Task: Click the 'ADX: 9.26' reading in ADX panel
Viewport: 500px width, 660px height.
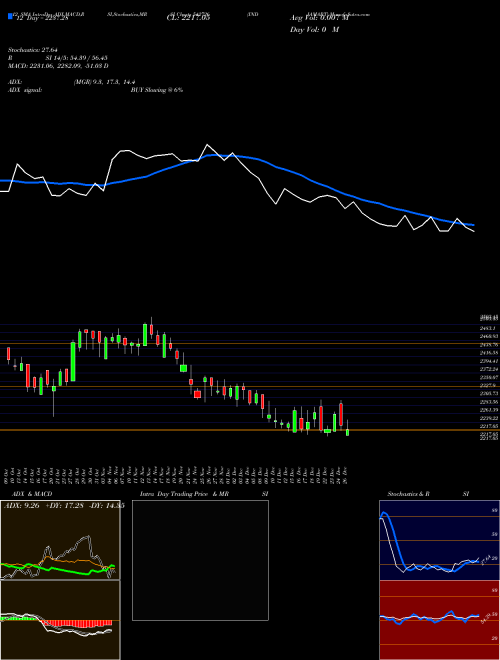Action: [21, 506]
